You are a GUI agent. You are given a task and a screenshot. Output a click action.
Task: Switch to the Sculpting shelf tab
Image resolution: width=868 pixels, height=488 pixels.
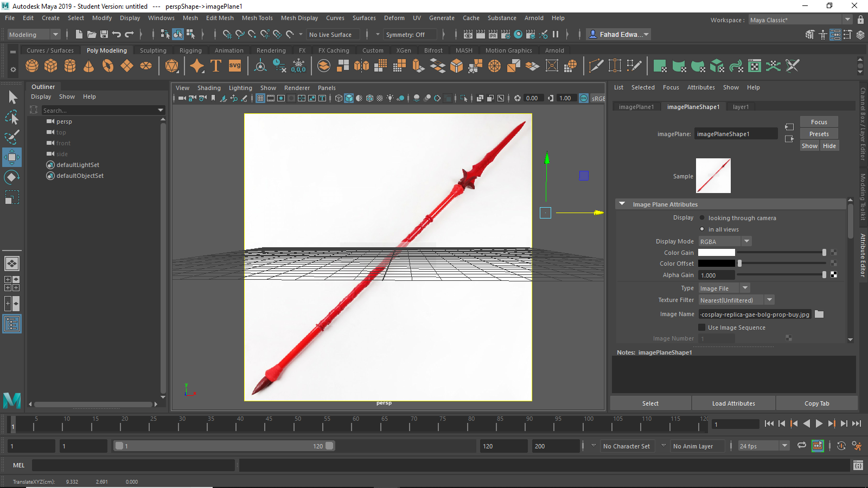[x=153, y=50]
